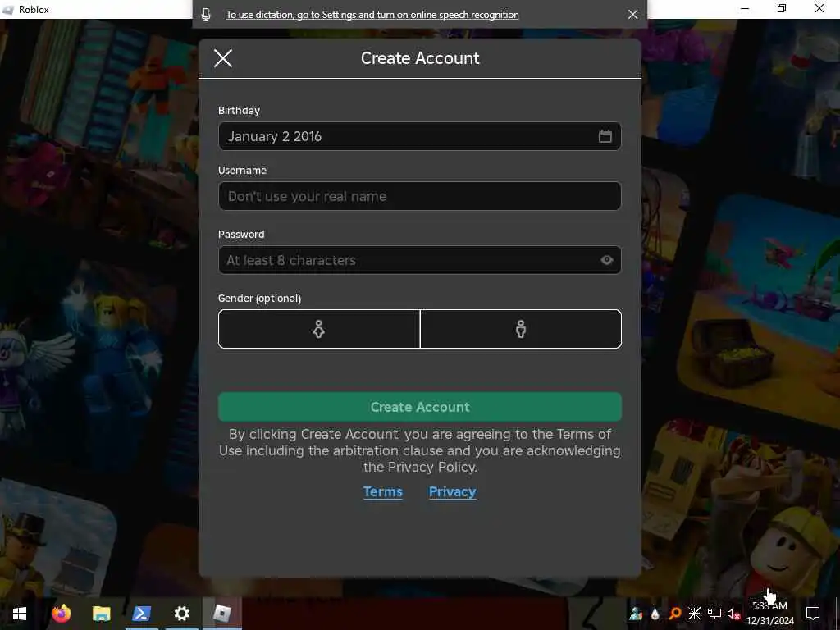Click the Roblox taskbar icon

click(221, 614)
